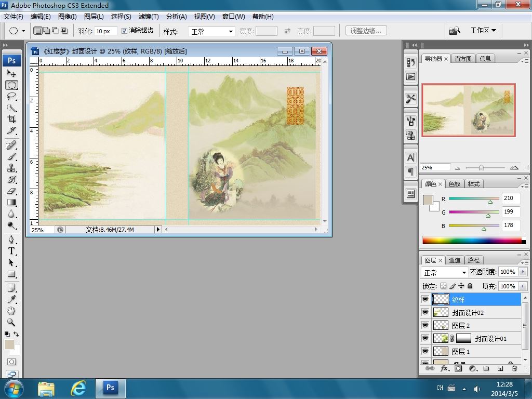The image size is (532, 399).
Task: Select the Blur tool
Action: click(11, 214)
